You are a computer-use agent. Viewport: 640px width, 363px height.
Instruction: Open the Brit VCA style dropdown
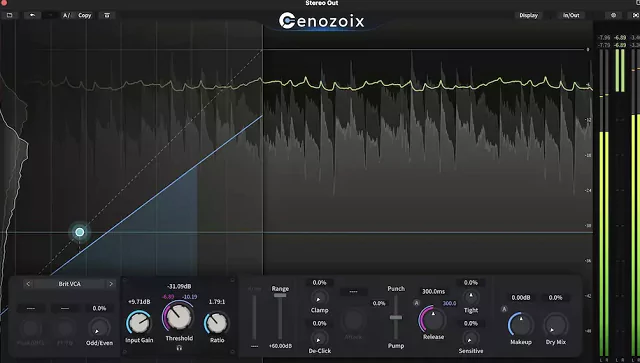(x=69, y=284)
